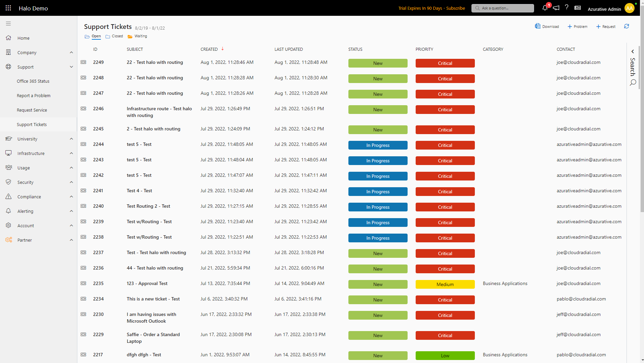Open help via the question mark icon
This screenshot has width=644, height=363.
click(567, 8)
